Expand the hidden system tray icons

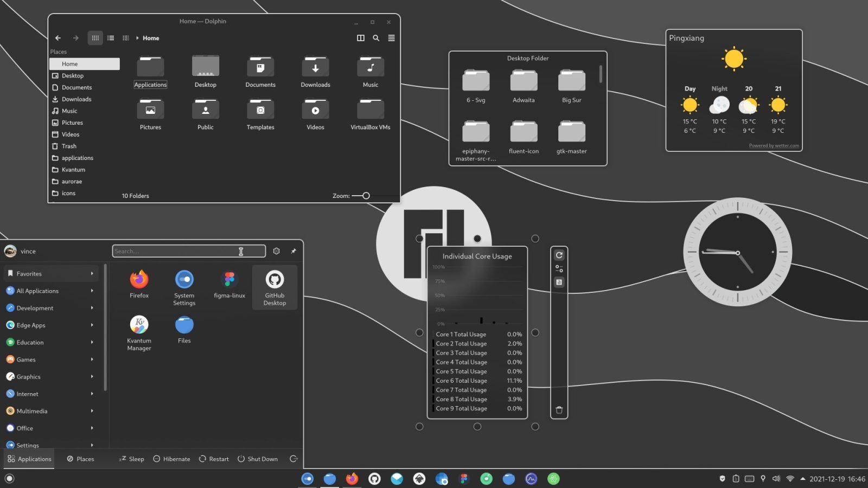802,479
